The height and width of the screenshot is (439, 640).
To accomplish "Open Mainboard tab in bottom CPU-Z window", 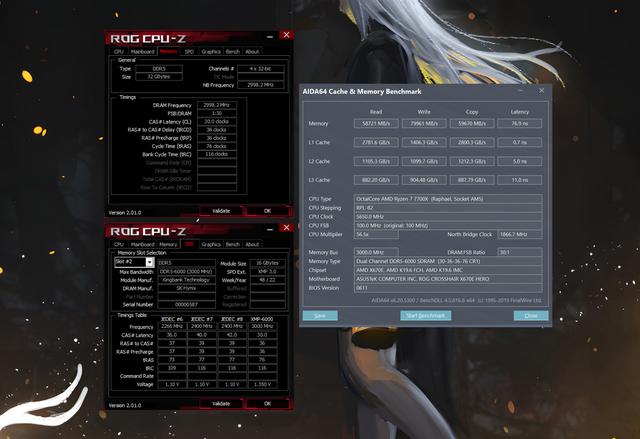I will pyautogui.click(x=142, y=244).
